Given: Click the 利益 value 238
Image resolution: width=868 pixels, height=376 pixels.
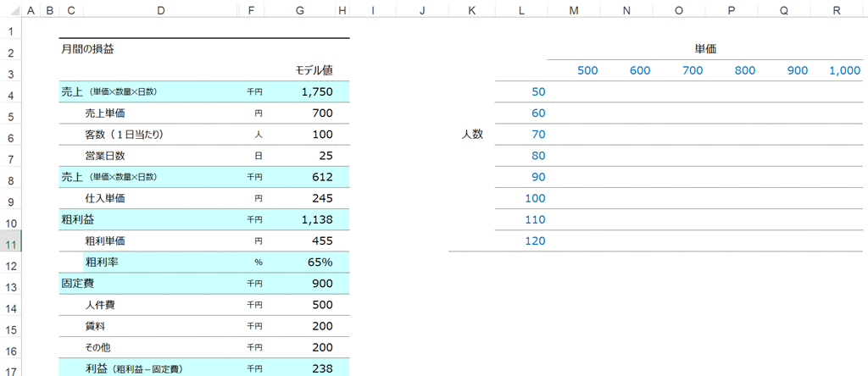Looking at the screenshot, I should click(299, 369).
